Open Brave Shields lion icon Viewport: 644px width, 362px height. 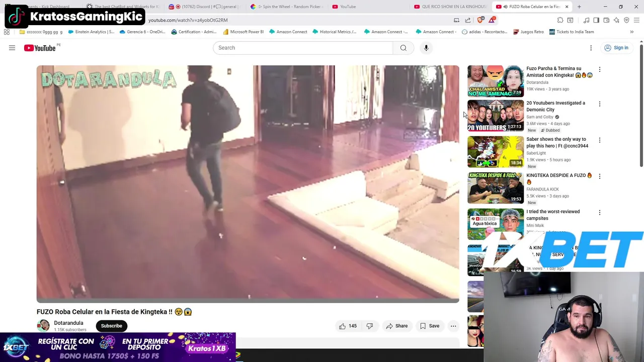[480, 20]
